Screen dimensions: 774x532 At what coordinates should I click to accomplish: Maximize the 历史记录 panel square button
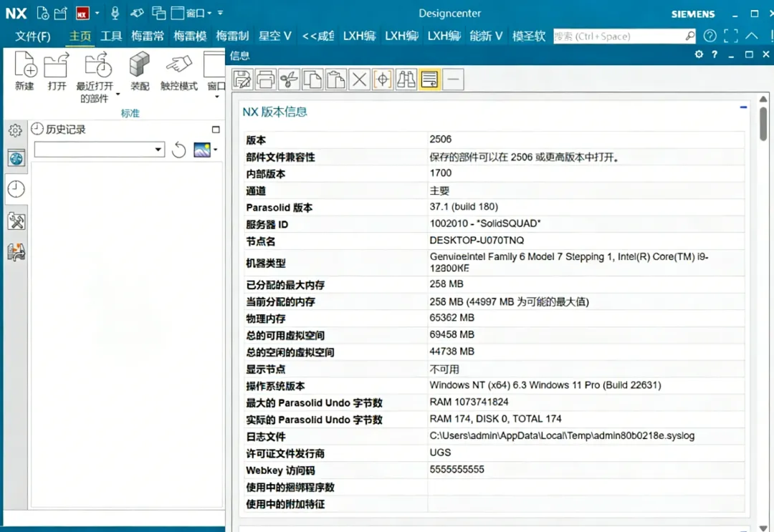[x=216, y=130]
